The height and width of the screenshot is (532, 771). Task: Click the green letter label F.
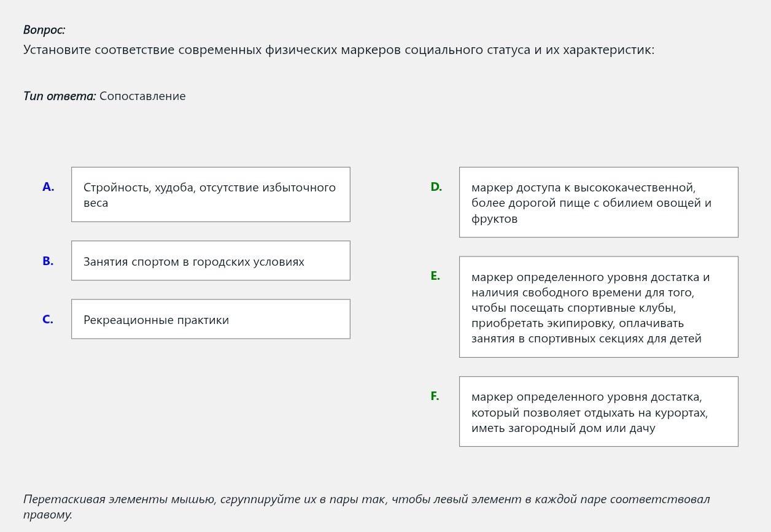coord(435,396)
